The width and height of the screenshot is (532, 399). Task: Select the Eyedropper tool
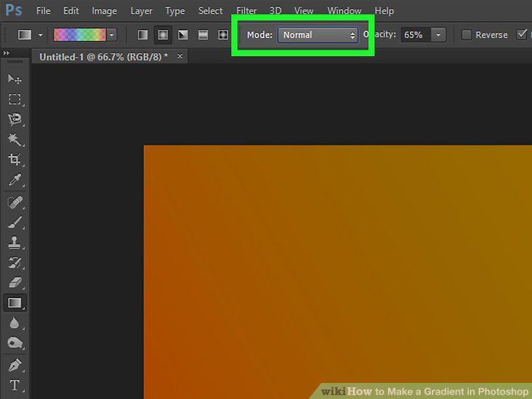pos(15,180)
